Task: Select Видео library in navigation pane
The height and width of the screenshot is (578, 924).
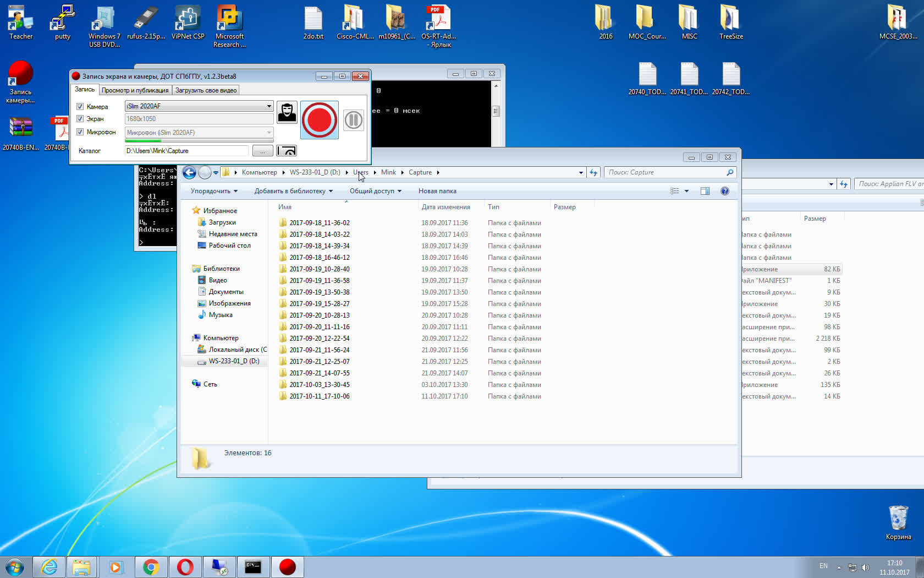Action: click(217, 280)
